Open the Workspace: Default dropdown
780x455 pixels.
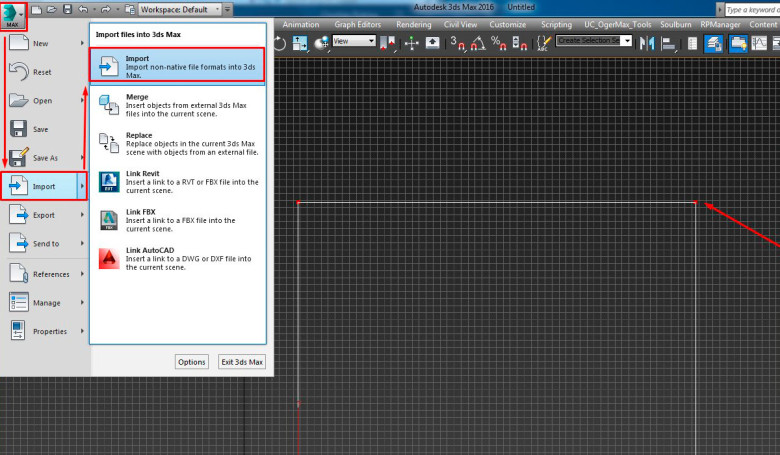coord(179,9)
